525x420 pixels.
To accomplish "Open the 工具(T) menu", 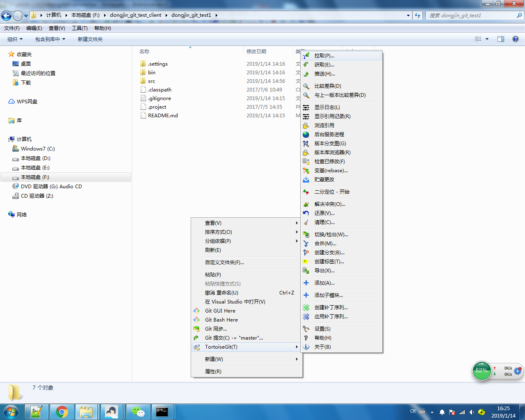I will 79,28.
